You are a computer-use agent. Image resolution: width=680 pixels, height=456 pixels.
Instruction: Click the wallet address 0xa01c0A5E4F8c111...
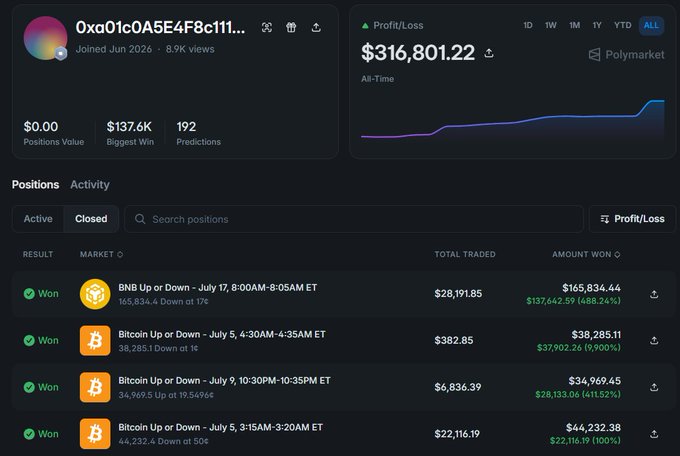coord(160,27)
